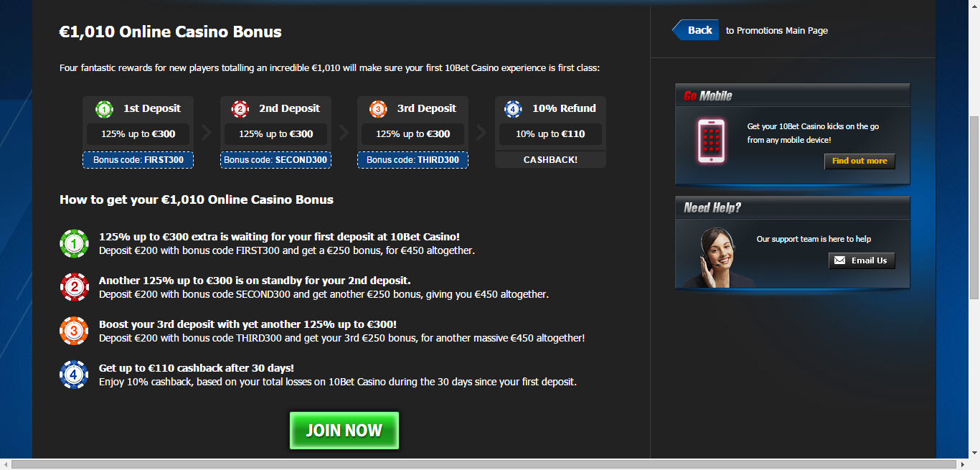Click the blue chip icon beside 10% Refund
Viewport: 980px width, 470px height.
click(513, 109)
